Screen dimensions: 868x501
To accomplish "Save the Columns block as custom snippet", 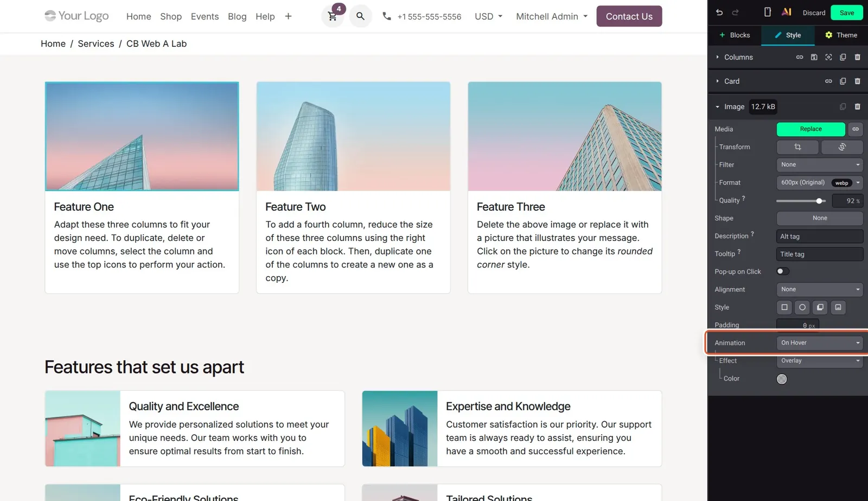I will [814, 57].
